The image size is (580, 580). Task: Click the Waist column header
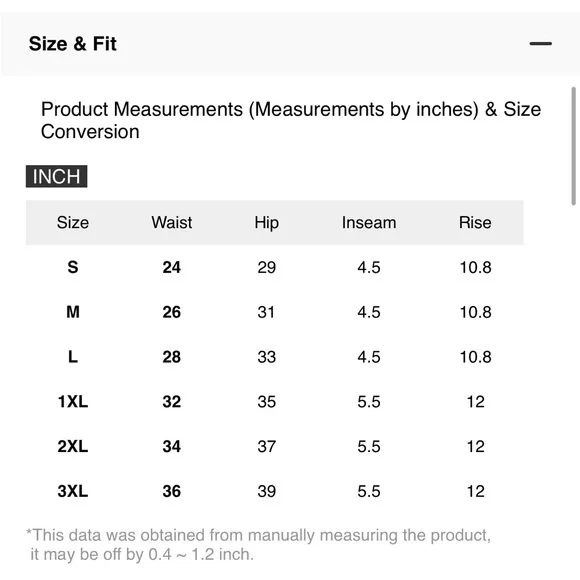click(172, 223)
